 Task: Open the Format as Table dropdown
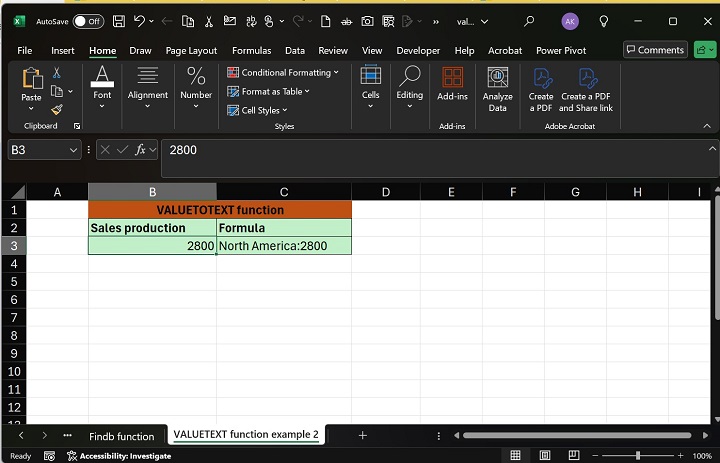pyautogui.click(x=270, y=91)
